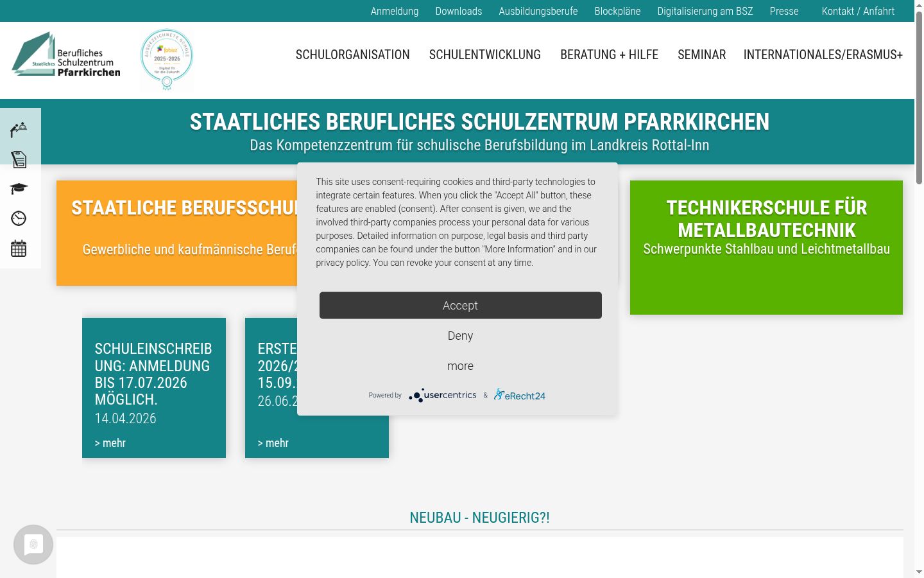Open Digitalisierung am BSZ link
The image size is (924, 578).
click(705, 11)
